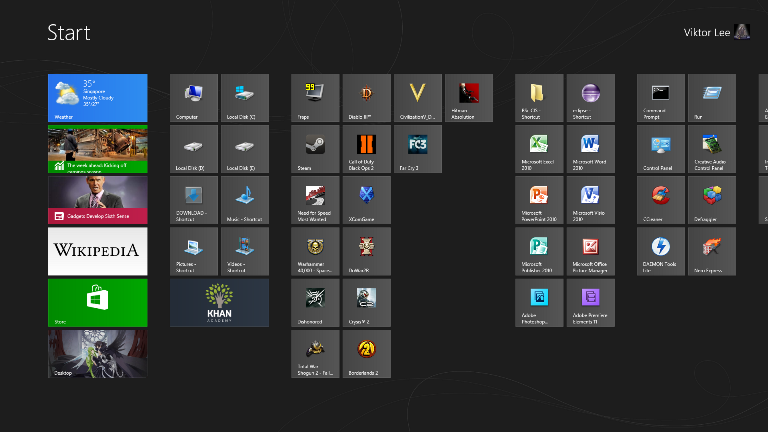Viewport: 768px width, 432px height.
Task: Launch Microsoft Word 2010
Action: pyautogui.click(x=590, y=149)
